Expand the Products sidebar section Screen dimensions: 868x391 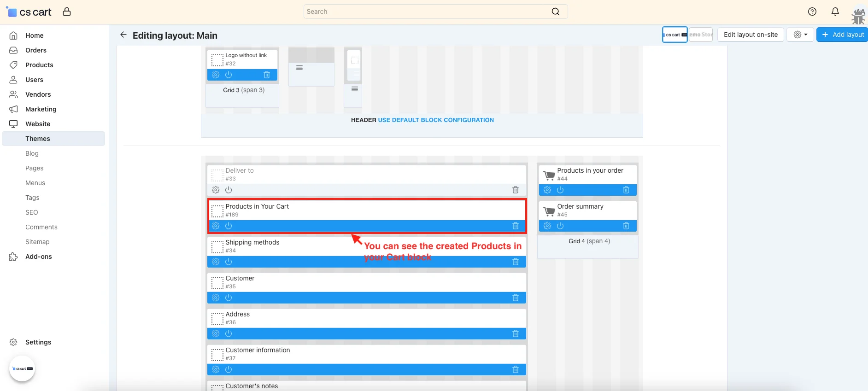point(39,65)
